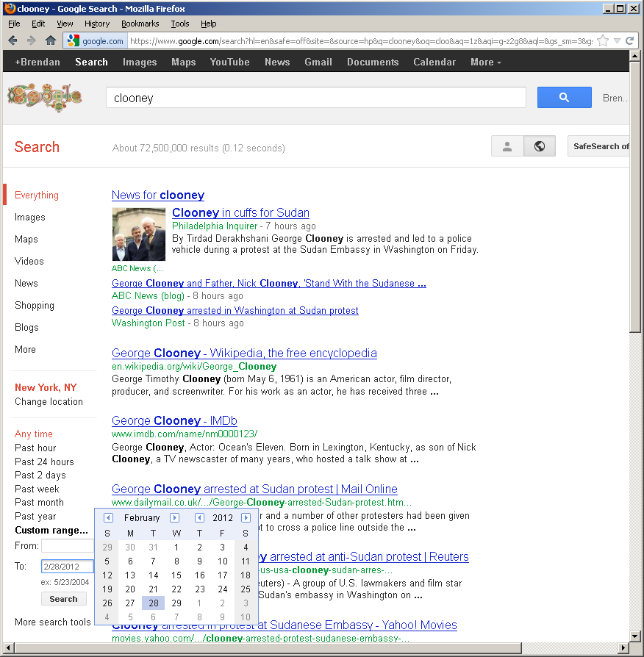Open Documents in the top bar
644x657 pixels.
point(373,62)
